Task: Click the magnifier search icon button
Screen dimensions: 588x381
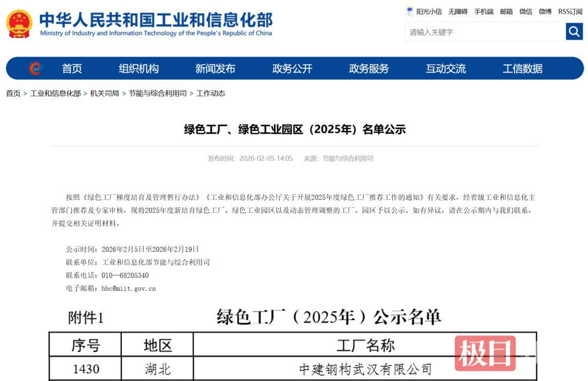Action: pos(574,32)
